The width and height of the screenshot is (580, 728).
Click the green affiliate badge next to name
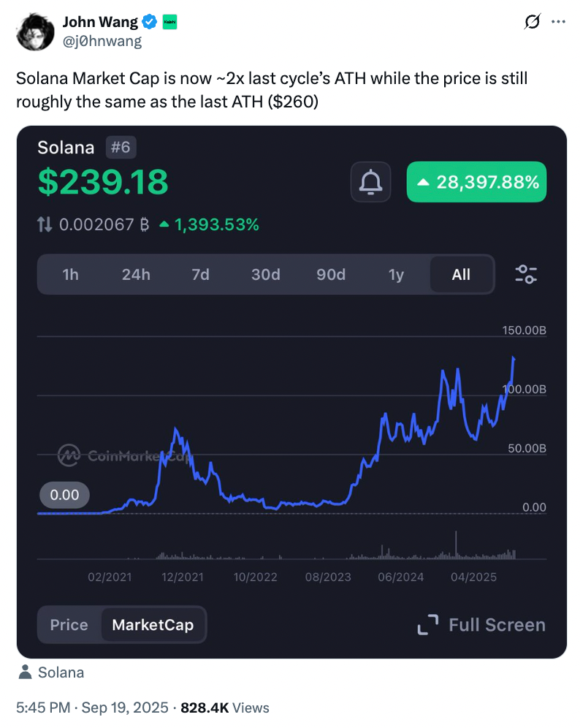click(169, 22)
